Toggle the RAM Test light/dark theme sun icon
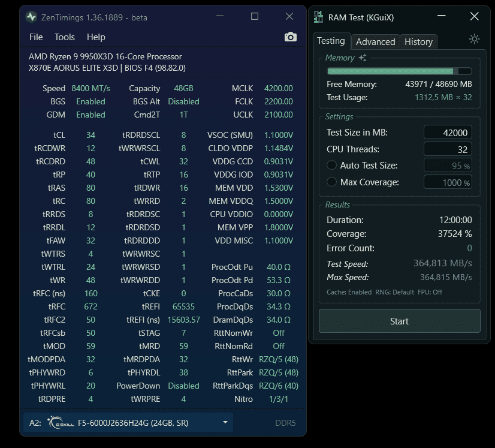 (x=474, y=39)
